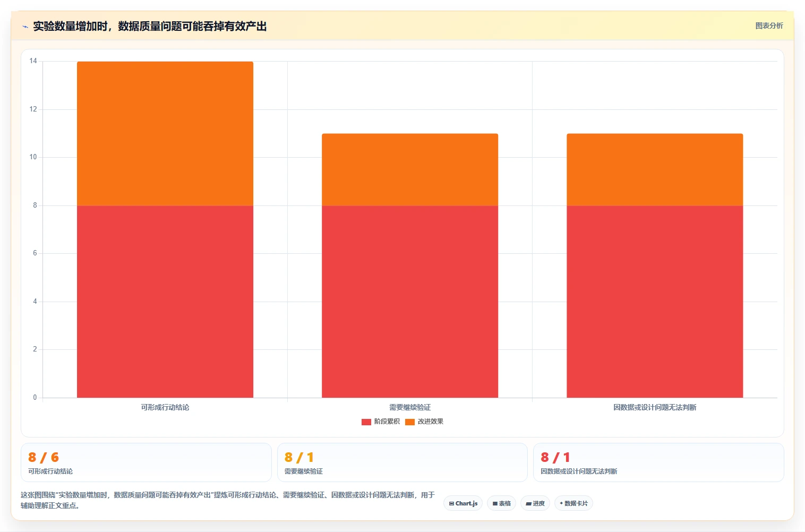Image resolution: width=805 pixels, height=532 pixels.
Task: Click the 图表分析 label in the header
Action: point(769,25)
